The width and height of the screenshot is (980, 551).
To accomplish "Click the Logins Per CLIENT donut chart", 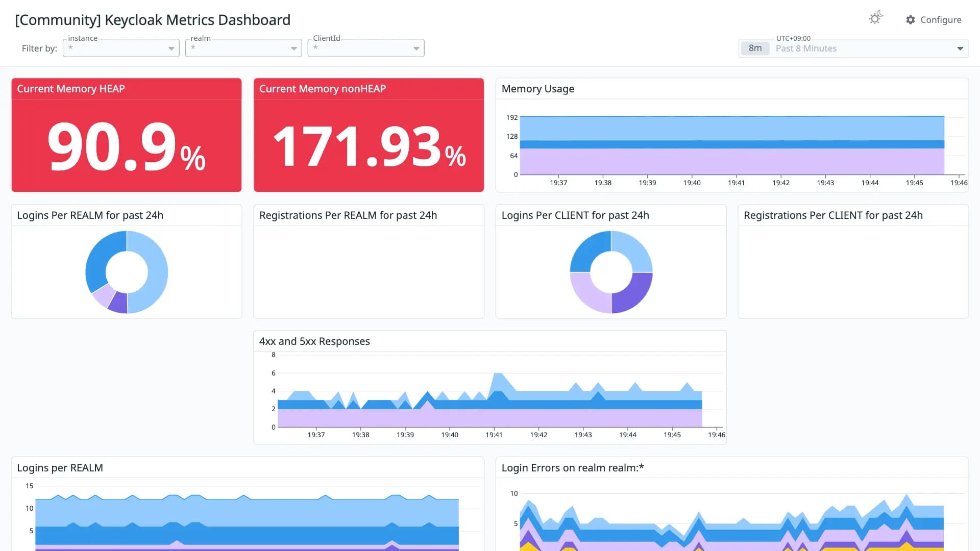I will [x=611, y=272].
